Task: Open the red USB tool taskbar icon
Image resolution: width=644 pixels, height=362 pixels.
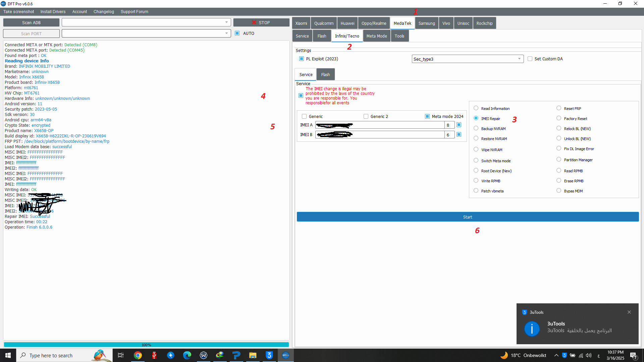Action: [154, 355]
